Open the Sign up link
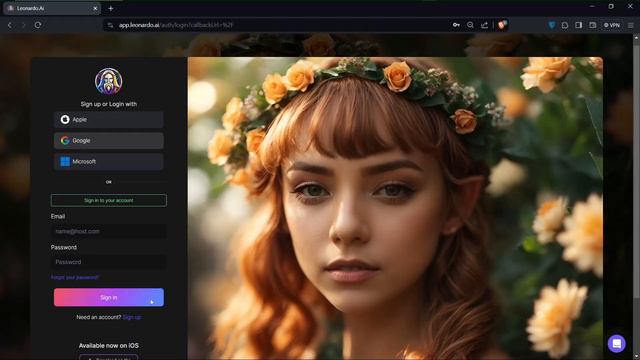This screenshot has width=640, height=360. coord(132,317)
